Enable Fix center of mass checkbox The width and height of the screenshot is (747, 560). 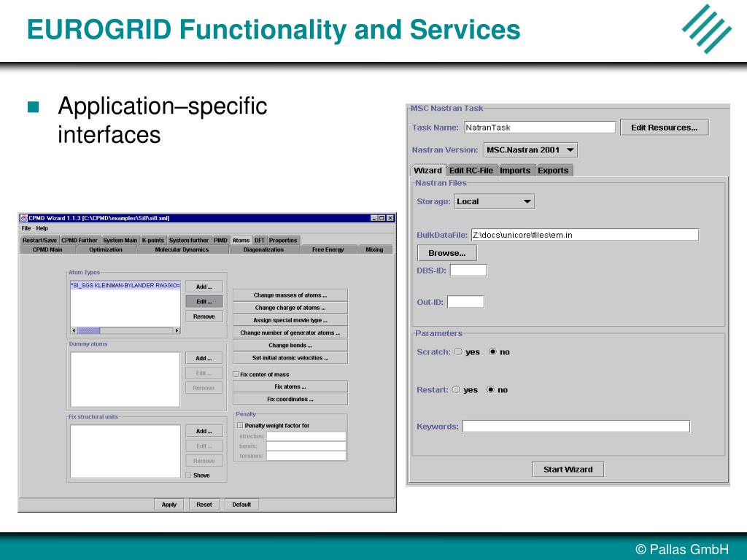pyautogui.click(x=236, y=374)
